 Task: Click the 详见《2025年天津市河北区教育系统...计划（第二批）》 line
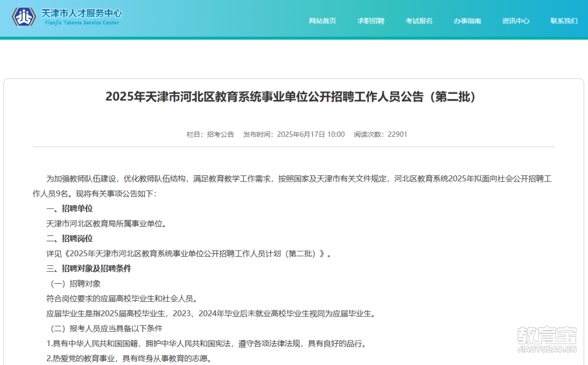pyautogui.click(x=189, y=253)
